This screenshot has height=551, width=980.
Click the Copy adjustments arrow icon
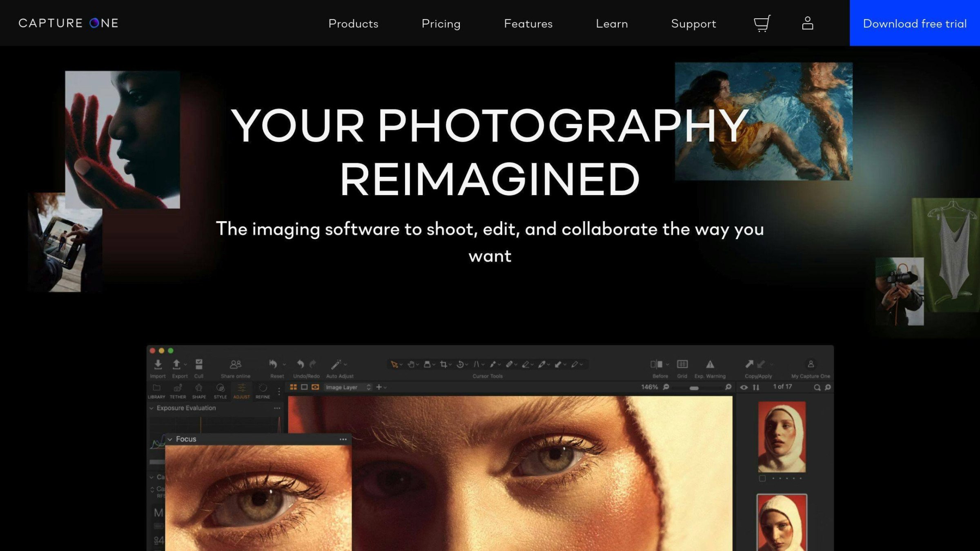click(749, 364)
